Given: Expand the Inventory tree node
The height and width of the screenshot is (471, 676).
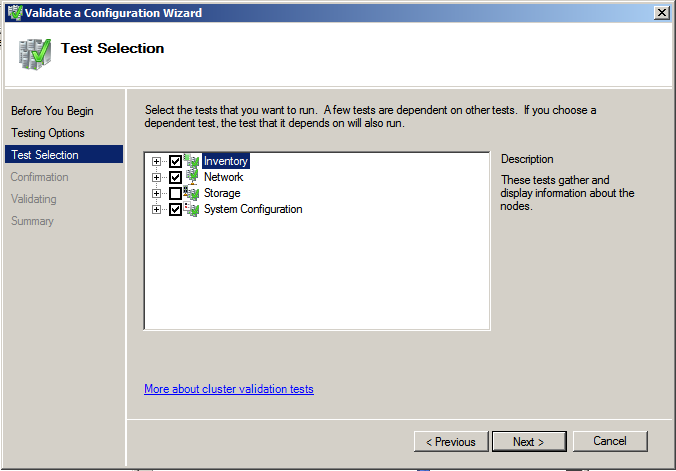Looking at the screenshot, I should point(156,162).
